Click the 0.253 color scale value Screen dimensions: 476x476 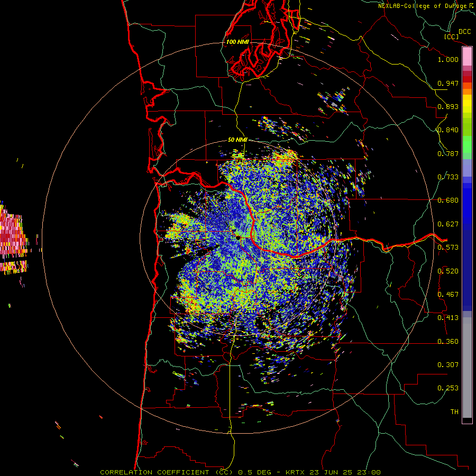point(448,388)
